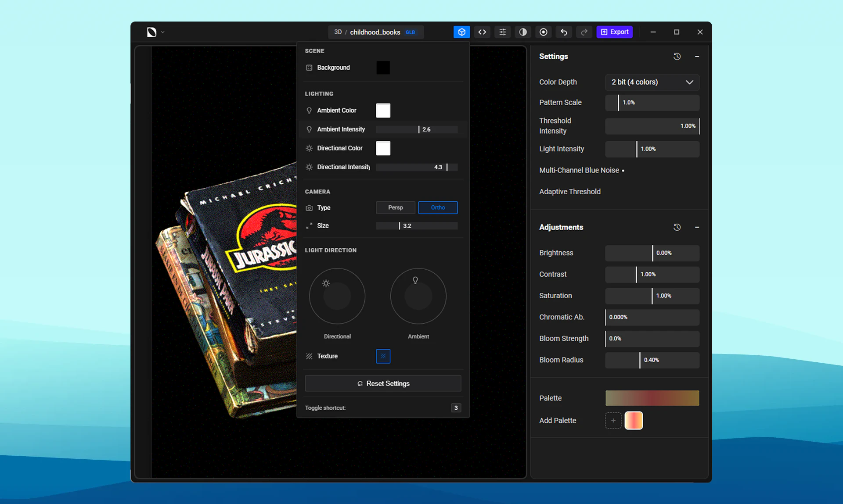
Task: Reset Settings panel using its history icon
Action: (x=677, y=56)
